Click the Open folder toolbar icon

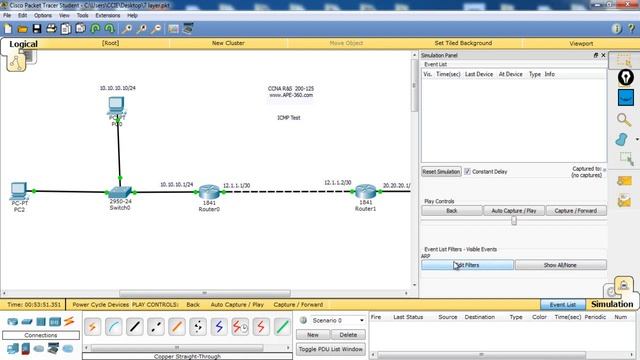(22, 29)
